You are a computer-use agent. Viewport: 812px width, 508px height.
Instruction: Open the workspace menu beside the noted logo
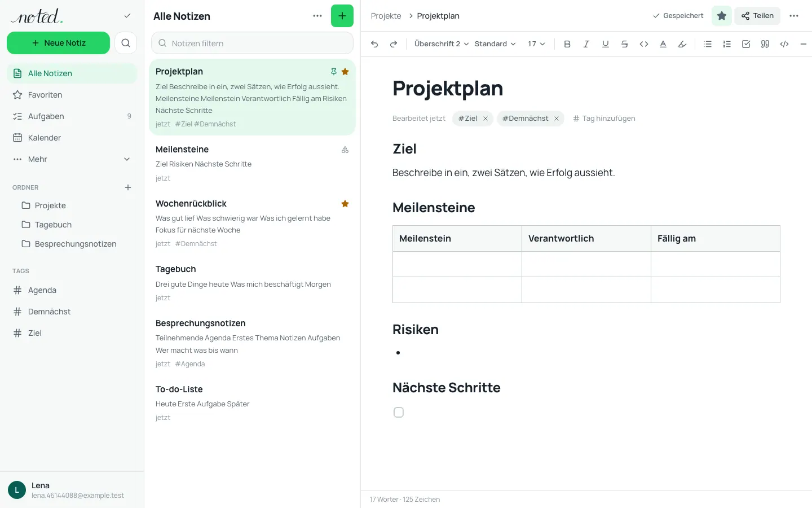[127, 16]
